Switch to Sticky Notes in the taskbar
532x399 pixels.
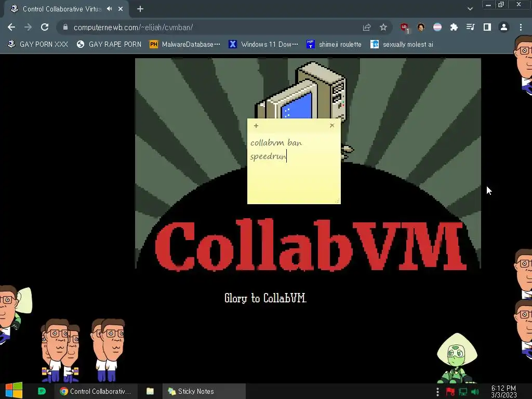coord(204,391)
